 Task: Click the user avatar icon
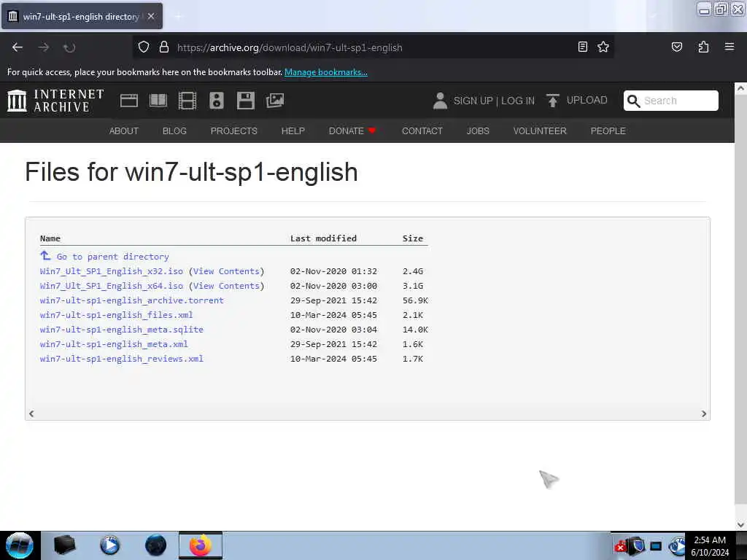[440, 101]
